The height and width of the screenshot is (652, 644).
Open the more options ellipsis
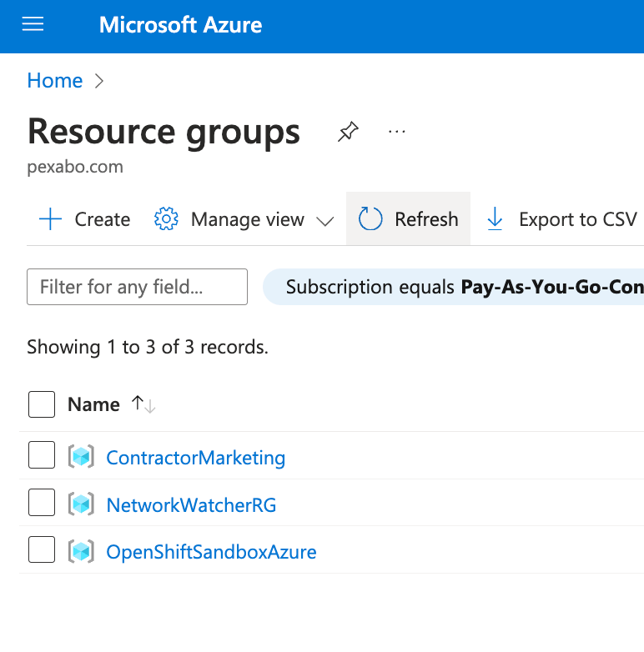[396, 132]
